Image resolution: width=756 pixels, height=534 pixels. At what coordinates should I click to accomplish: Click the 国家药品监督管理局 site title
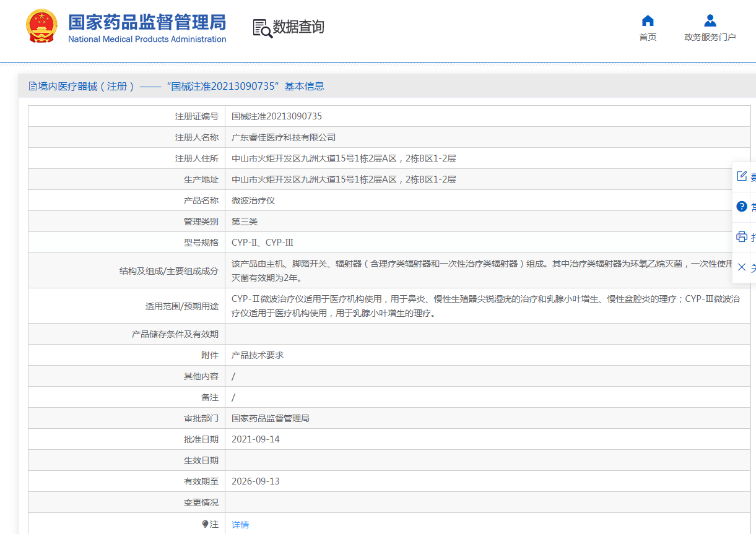click(147, 23)
